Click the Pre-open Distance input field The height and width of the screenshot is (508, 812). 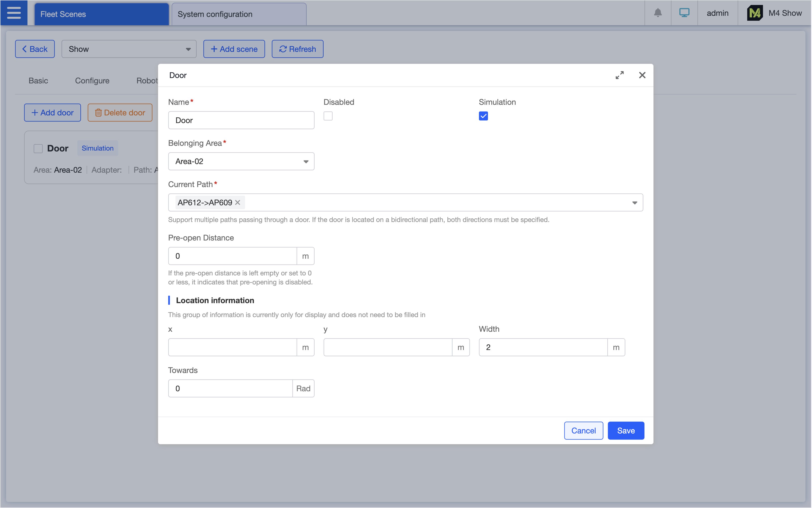click(x=232, y=256)
